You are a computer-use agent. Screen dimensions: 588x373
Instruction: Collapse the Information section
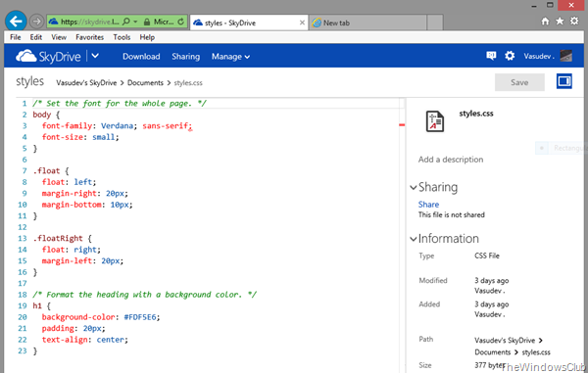pyautogui.click(x=414, y=239)
